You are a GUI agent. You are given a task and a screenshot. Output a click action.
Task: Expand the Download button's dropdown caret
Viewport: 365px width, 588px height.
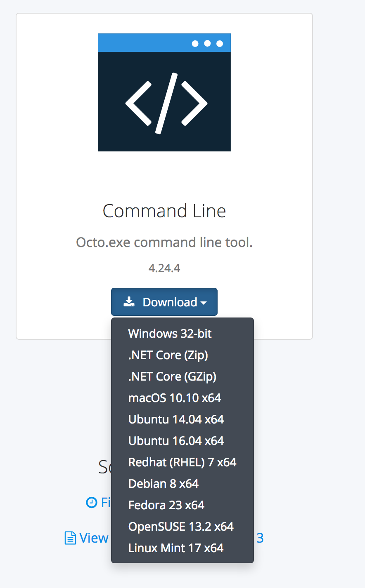tap(204, 303)
